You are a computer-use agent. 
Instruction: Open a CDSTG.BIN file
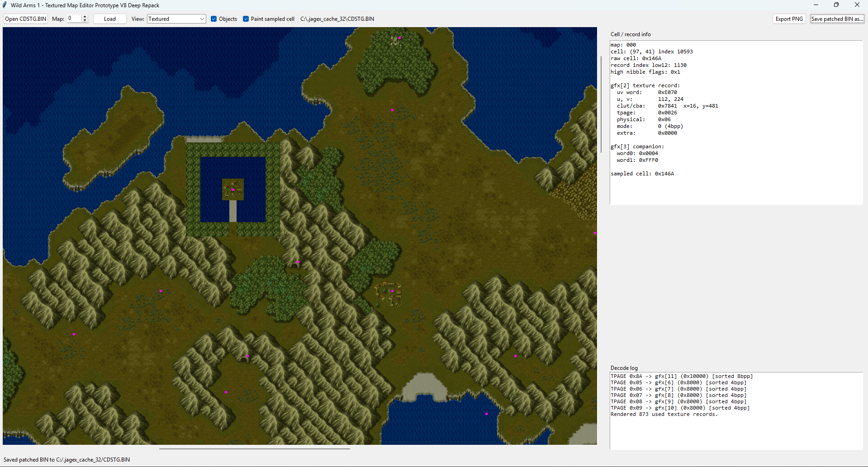26,19
